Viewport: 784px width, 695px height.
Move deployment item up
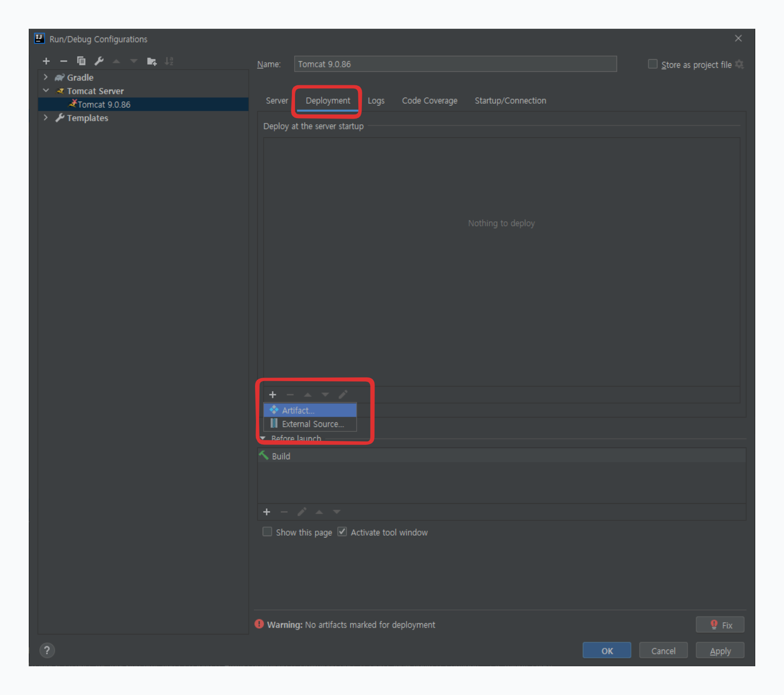click(x=308, y=395)
